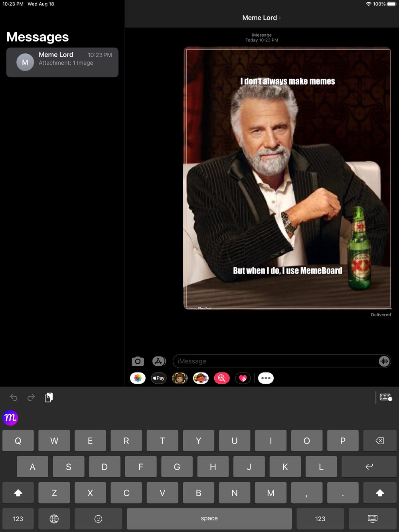Screen dimensions: 399x532
Task: Tap the space bar
Action: click(x=209, y=518)
